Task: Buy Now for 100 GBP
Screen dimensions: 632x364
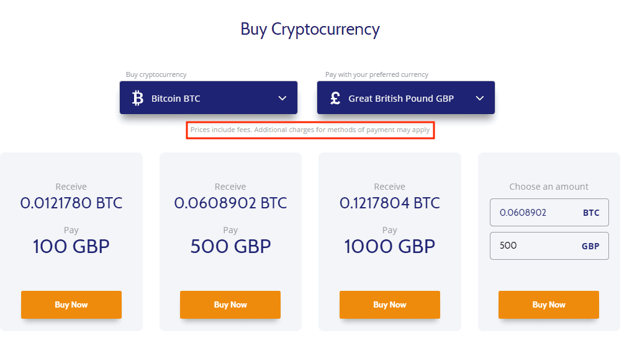Action: pos(71,305)
